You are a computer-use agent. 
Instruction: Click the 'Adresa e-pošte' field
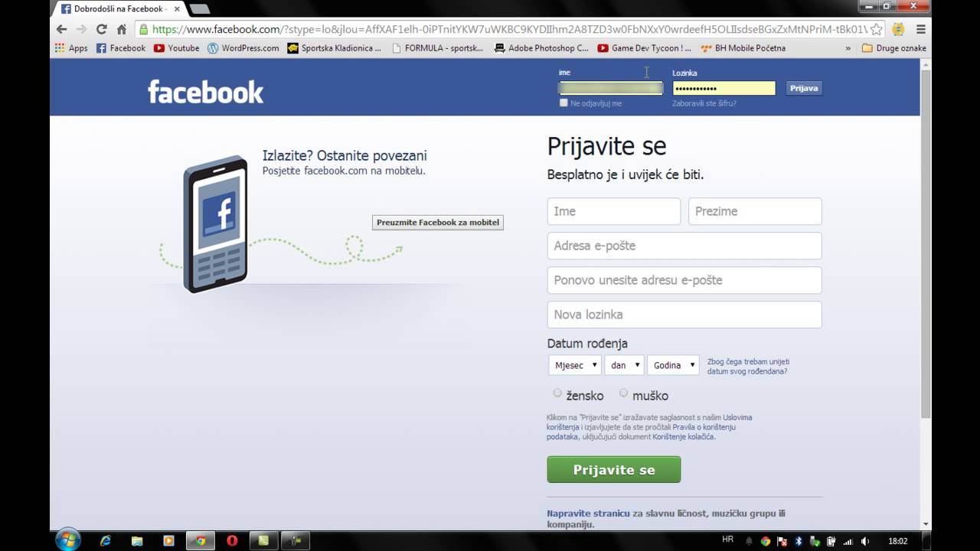[x=684, y=246]
